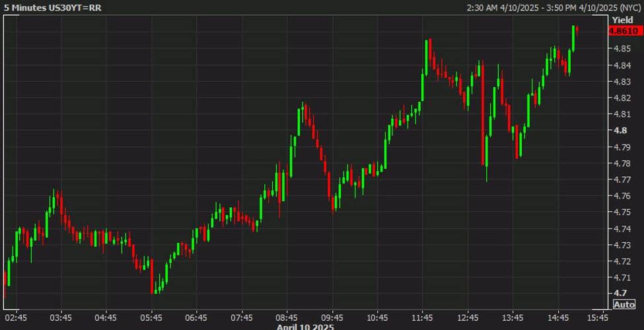Screen dimensions: 644x330
Task: Click the April 10 2025 date label
Action: tap(304, 326)
